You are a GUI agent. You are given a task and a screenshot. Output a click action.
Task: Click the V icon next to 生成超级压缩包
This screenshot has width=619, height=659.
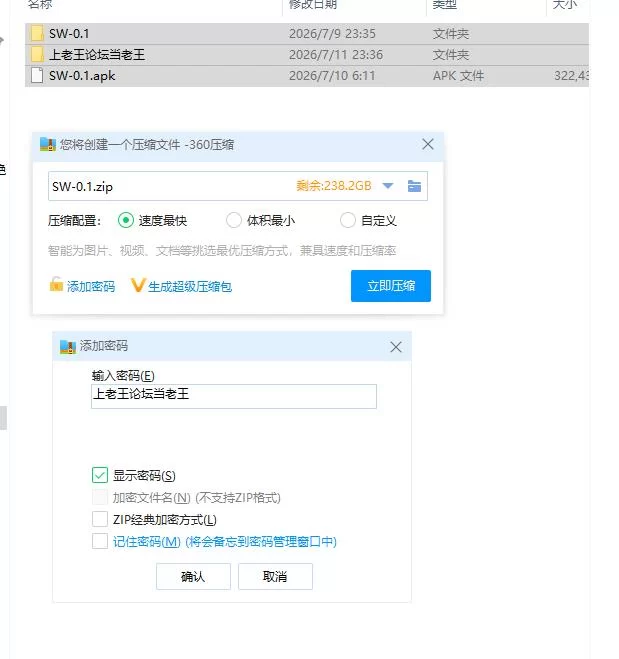pyautogui.click(x=138, y=285)
